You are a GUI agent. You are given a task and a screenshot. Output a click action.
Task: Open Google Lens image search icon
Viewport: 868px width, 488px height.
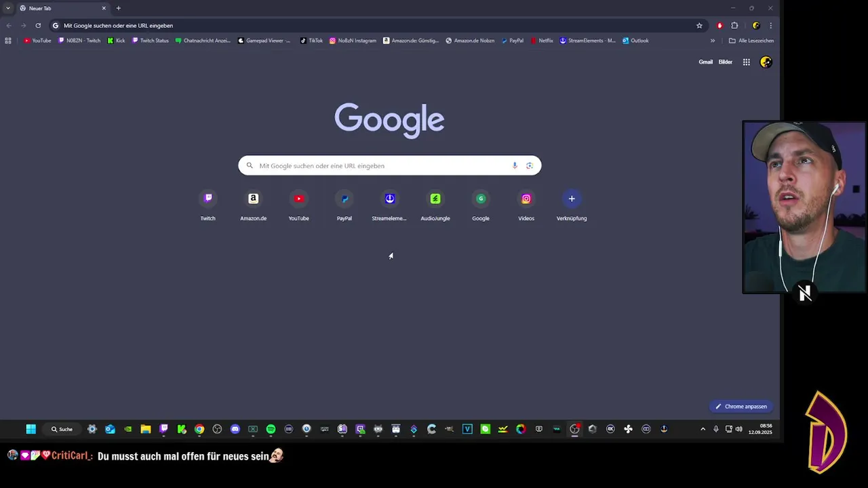point(530,165)
